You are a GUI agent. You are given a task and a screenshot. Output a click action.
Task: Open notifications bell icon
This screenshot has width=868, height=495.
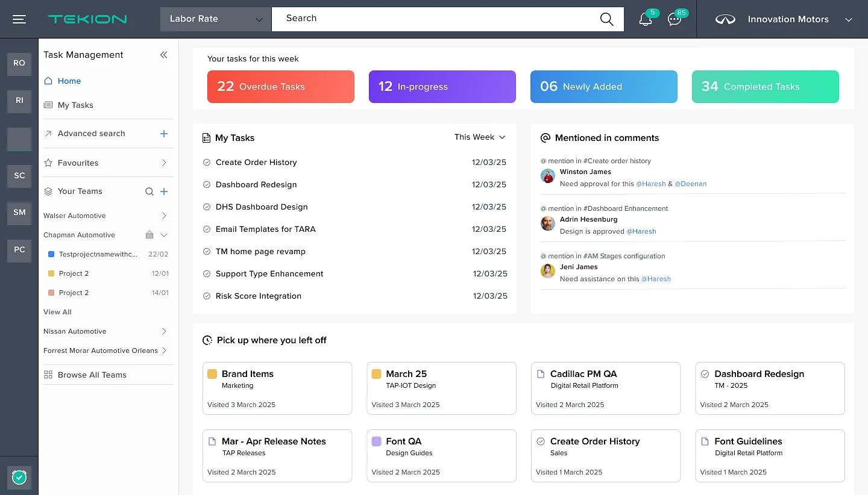[645, 19]
